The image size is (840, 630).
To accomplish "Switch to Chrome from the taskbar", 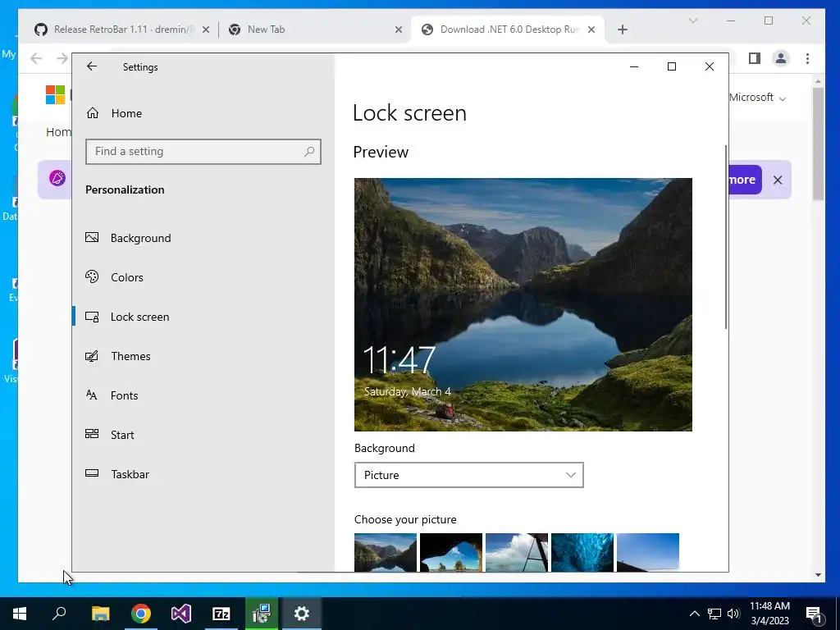I will click(141, 614).
